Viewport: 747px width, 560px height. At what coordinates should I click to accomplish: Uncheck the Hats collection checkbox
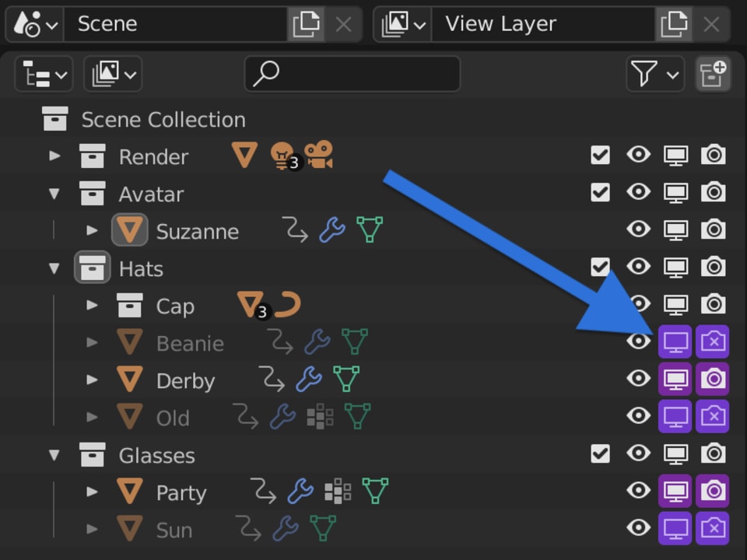(600, 267)
